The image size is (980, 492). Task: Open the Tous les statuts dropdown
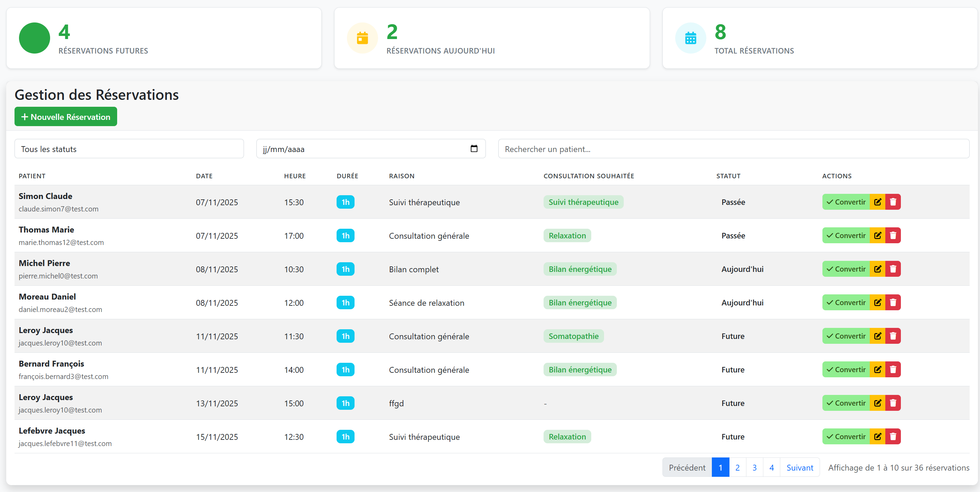tap(129, 149)
